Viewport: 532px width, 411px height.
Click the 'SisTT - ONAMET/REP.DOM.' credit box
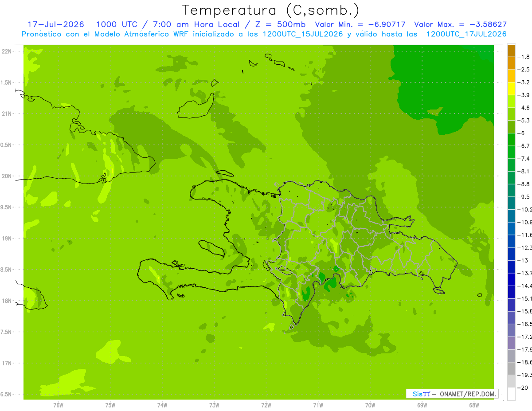(x=452, y=394)
